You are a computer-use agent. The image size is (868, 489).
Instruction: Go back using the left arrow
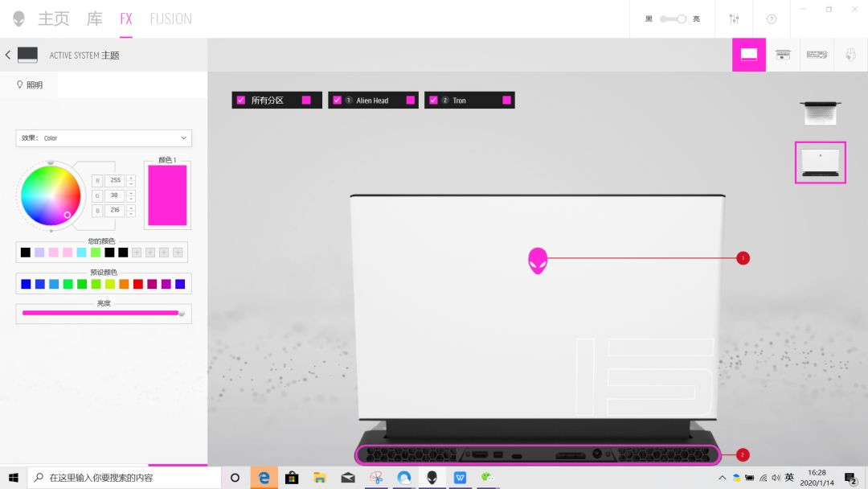click(8, 55)
